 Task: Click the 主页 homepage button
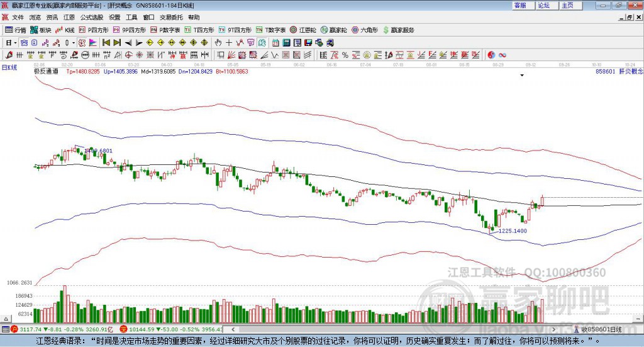(x=571, y=5)
